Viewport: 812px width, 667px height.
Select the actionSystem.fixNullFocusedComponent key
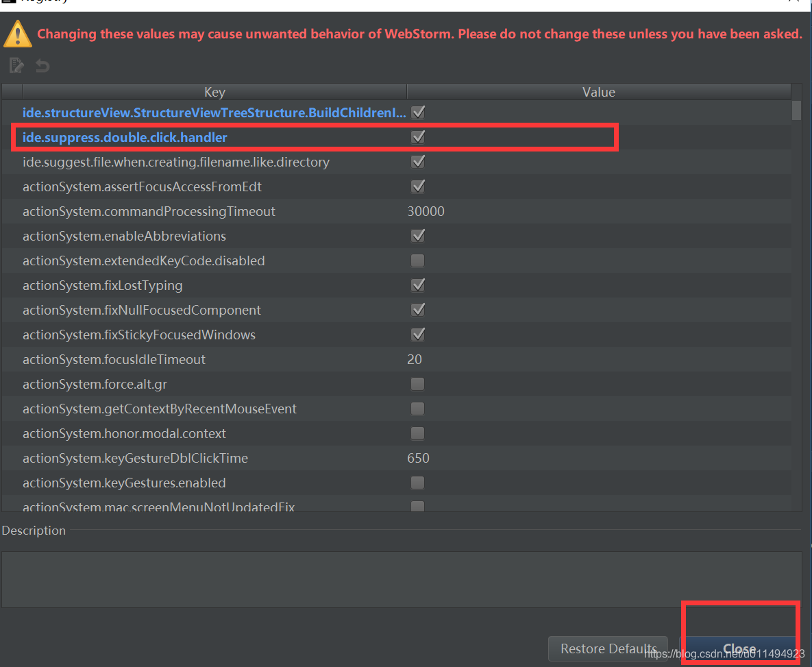click(141, 310)
